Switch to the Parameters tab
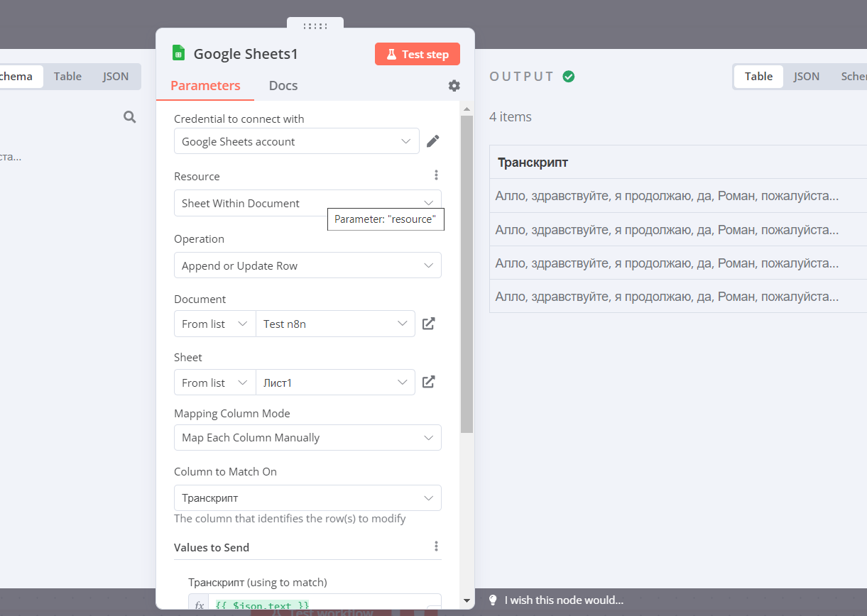 (x=205, y=86)
